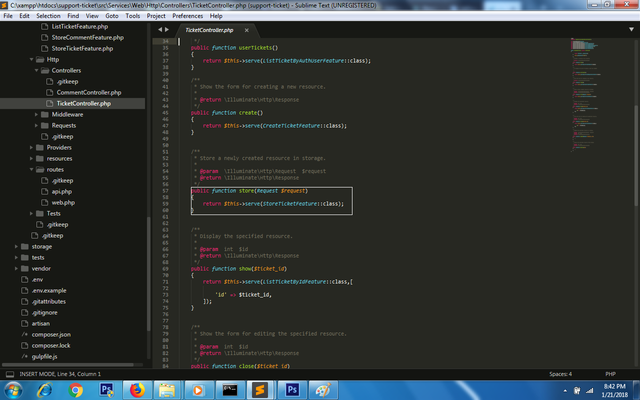The width and height of the screenshot is (640, 400).
Task: Click the code minimap preview
Action: point(586,95)
